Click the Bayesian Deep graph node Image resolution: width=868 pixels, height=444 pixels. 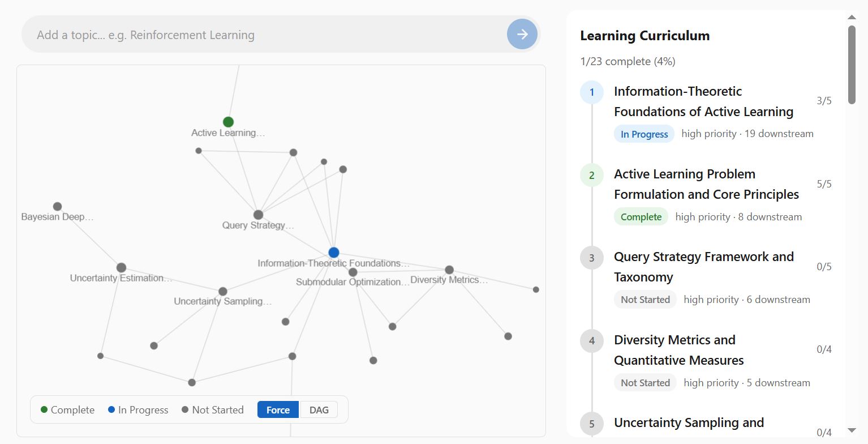coord(57,207)
